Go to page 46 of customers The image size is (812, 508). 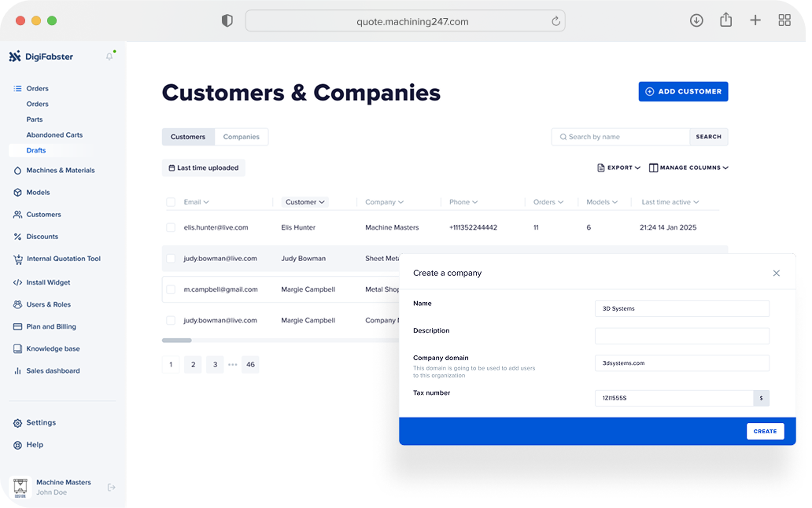pos(250,365)
